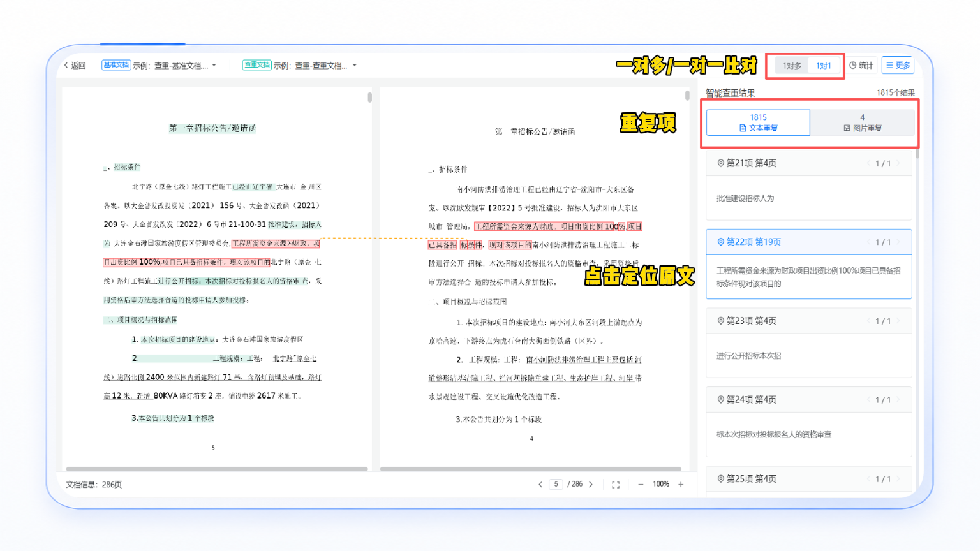Zoom in the document view
This screenshot has height=551, width=980.
click(681, 485)
